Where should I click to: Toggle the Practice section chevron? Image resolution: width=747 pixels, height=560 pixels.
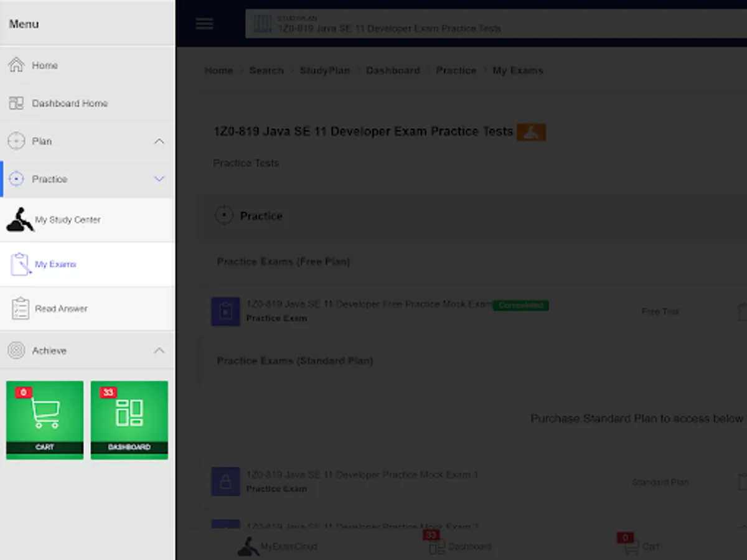pyautogui.click(x=159, y=179)
